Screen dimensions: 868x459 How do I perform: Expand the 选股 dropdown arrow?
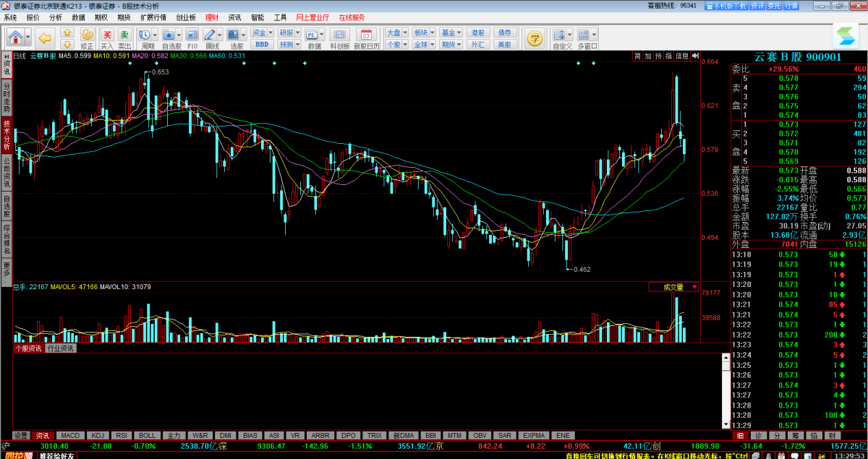pyautogui.click(x=244, y=35)
